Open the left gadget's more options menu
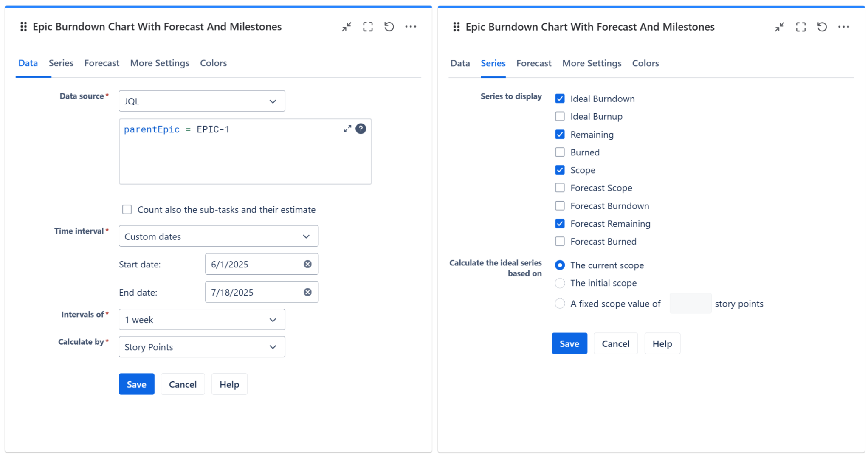 click(410, 26)
